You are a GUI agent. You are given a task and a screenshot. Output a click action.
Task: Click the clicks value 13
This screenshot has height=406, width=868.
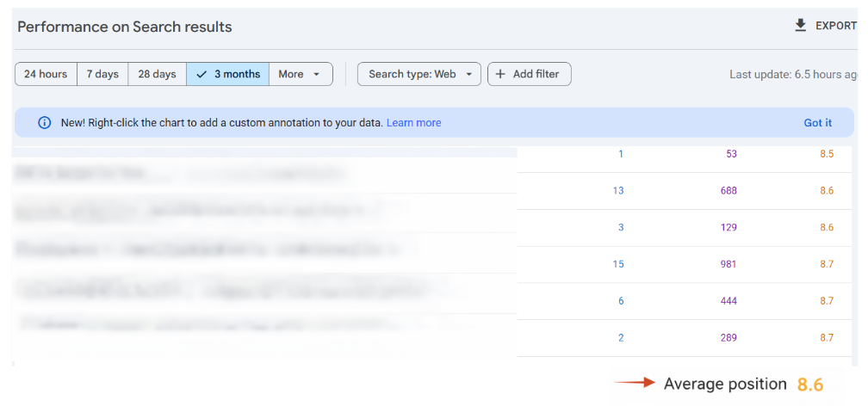coord(618,191)
